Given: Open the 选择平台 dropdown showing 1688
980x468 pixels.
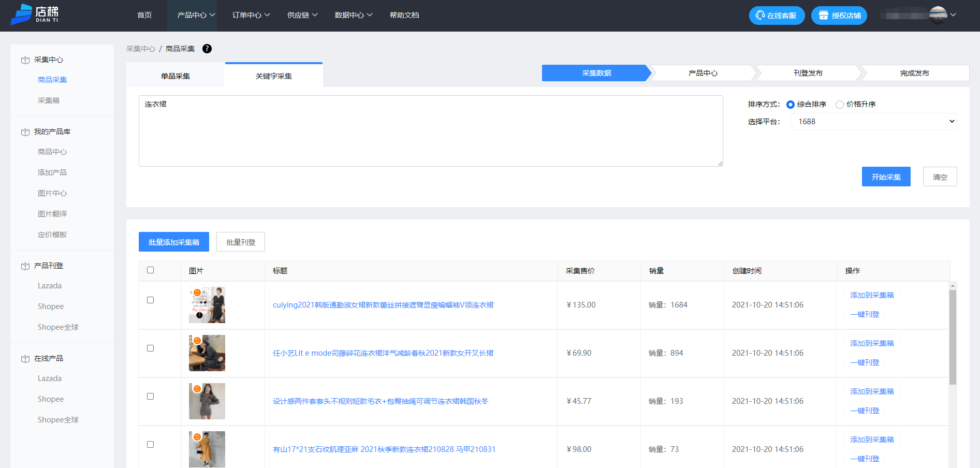Looking at the screenshot, I should [873, 121].
